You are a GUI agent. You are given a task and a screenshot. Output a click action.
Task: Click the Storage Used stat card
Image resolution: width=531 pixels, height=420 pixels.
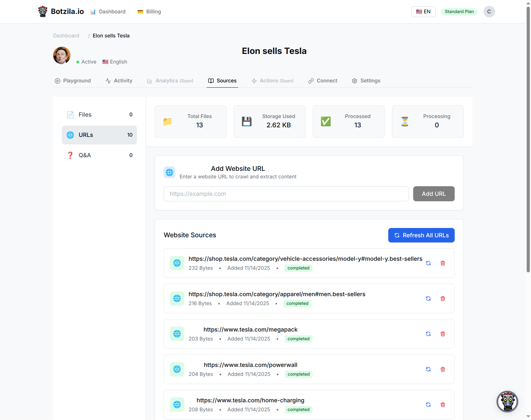coord(270,122)
